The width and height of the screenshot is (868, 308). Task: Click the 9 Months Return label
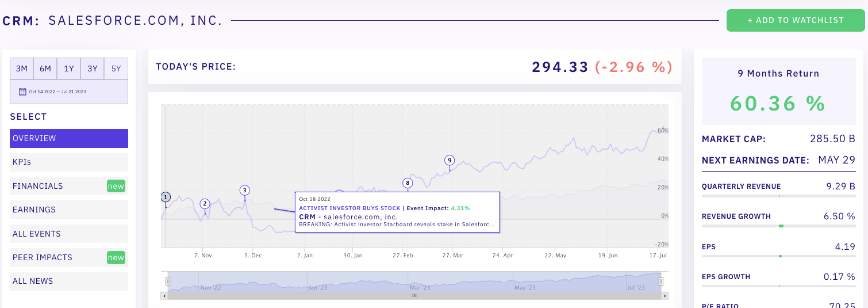pyautogui.click(x=778, y=74)
